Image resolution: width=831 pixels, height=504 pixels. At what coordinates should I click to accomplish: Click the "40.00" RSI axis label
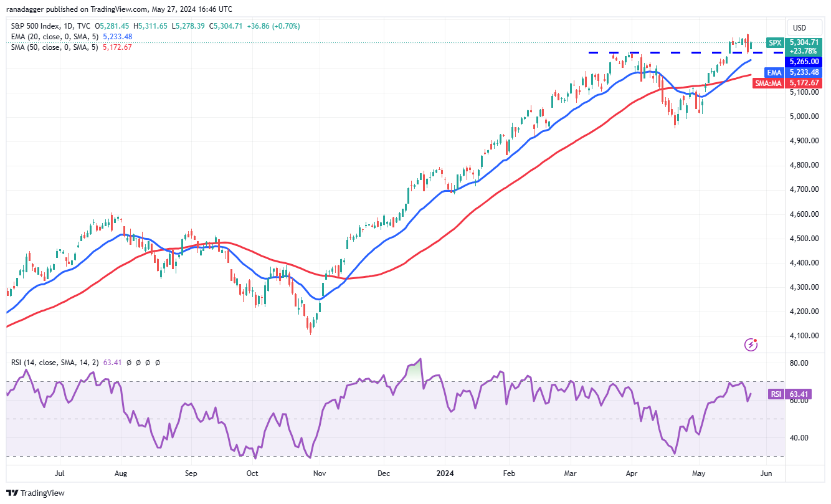click(799, 437)
